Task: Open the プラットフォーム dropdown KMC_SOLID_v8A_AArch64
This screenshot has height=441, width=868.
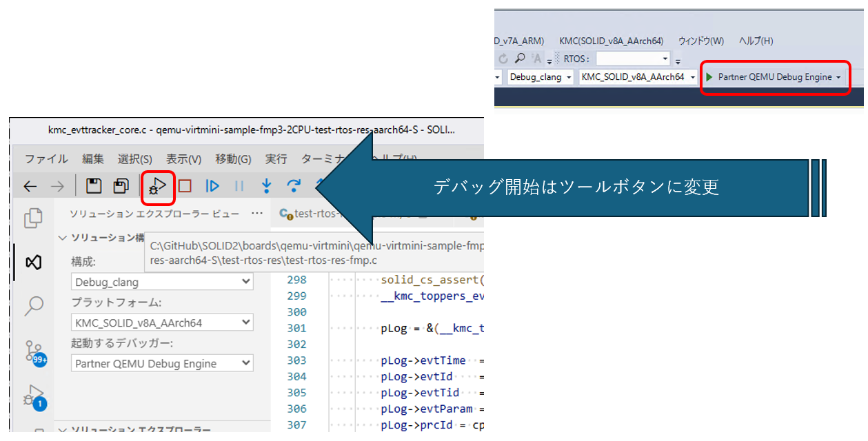Action: tap(161, 322)
